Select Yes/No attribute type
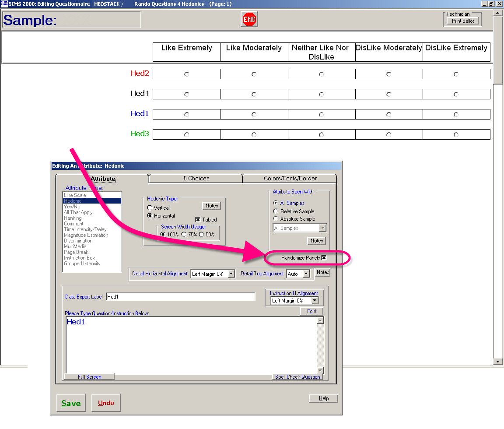The image size is (504, 429). tap(92, 207)
